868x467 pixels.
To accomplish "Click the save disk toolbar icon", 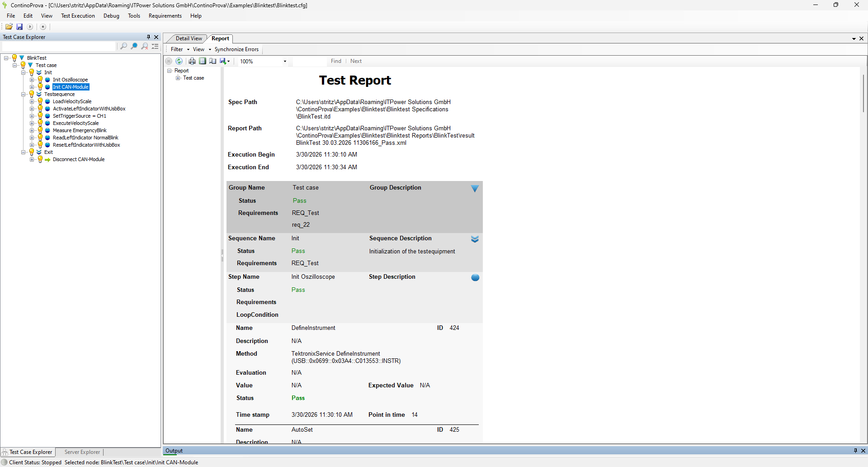I will pos(19,27).
